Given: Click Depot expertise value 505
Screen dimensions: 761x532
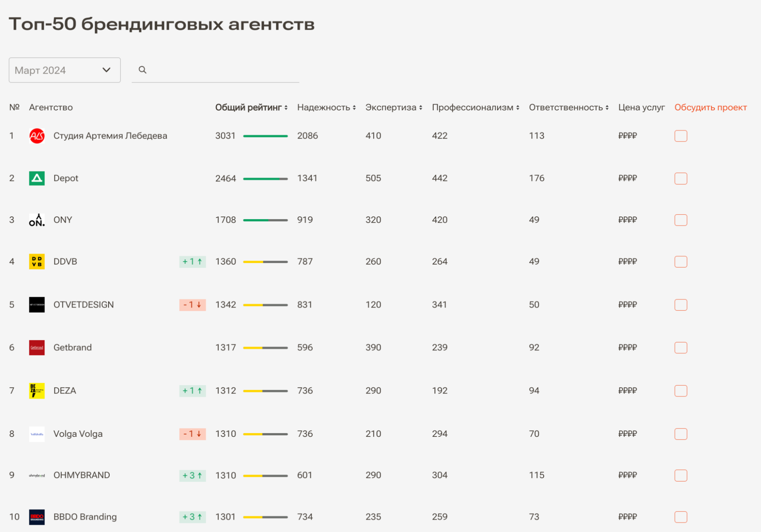Looking at the screenshot, I should point(373,178).
